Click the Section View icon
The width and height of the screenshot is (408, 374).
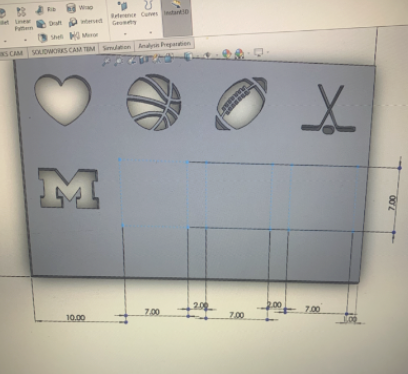[x=144, y=60]
